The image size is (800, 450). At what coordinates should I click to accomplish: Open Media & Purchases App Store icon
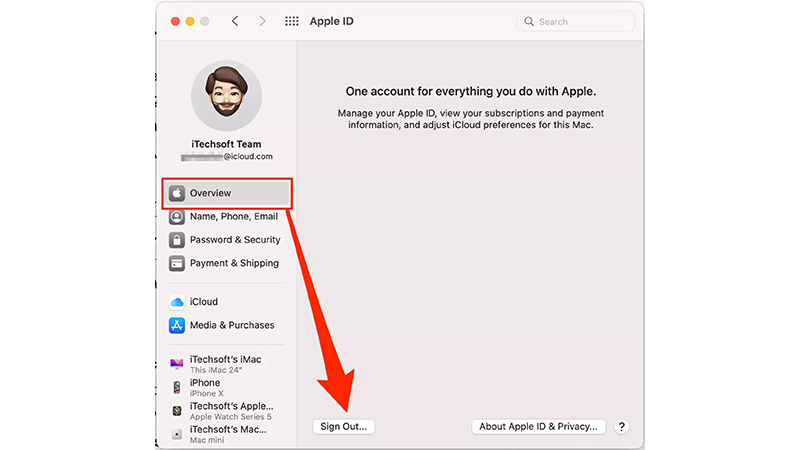pos(177,326)
